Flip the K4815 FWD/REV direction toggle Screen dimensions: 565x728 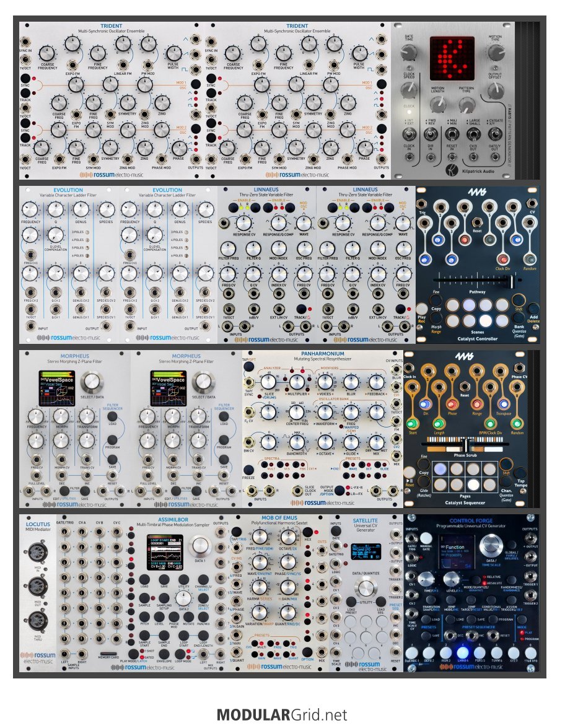pyautogui.click(x=430, y=134)
